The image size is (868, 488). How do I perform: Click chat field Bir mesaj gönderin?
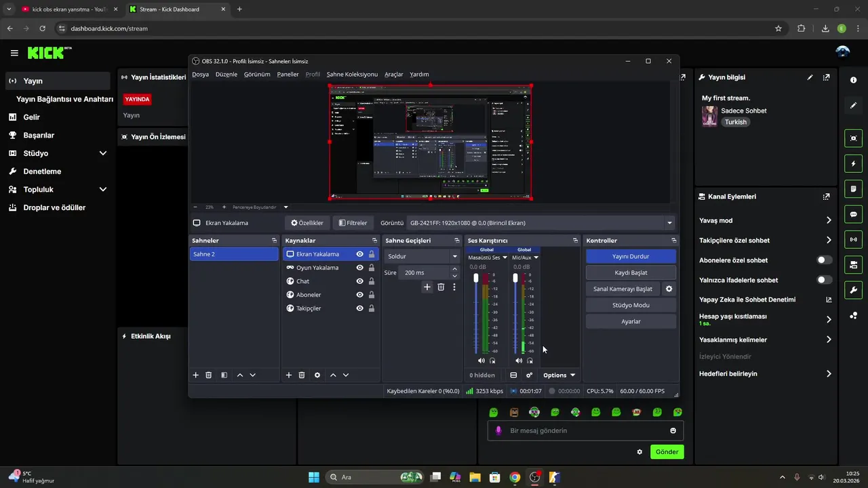[587, 430]
